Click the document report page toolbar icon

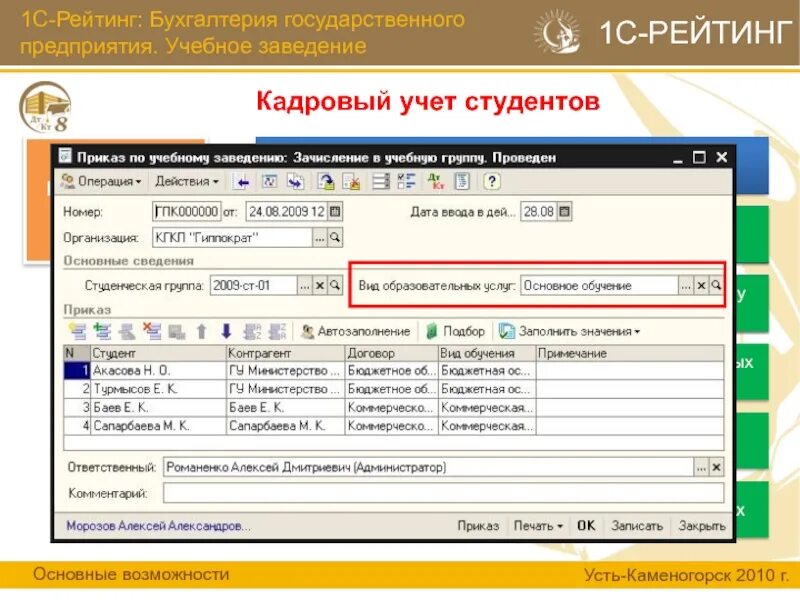[462, 182]
